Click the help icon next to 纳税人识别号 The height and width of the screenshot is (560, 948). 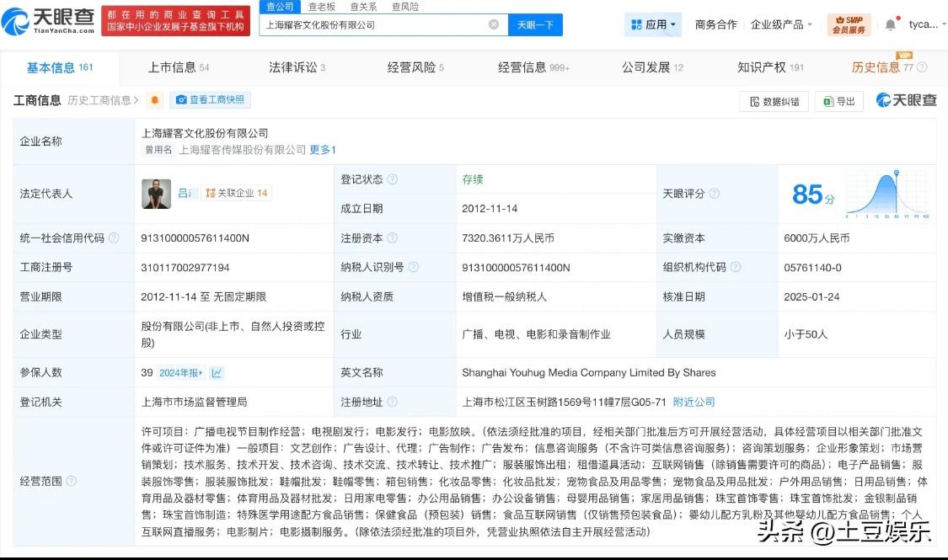(x=414, y=267)
